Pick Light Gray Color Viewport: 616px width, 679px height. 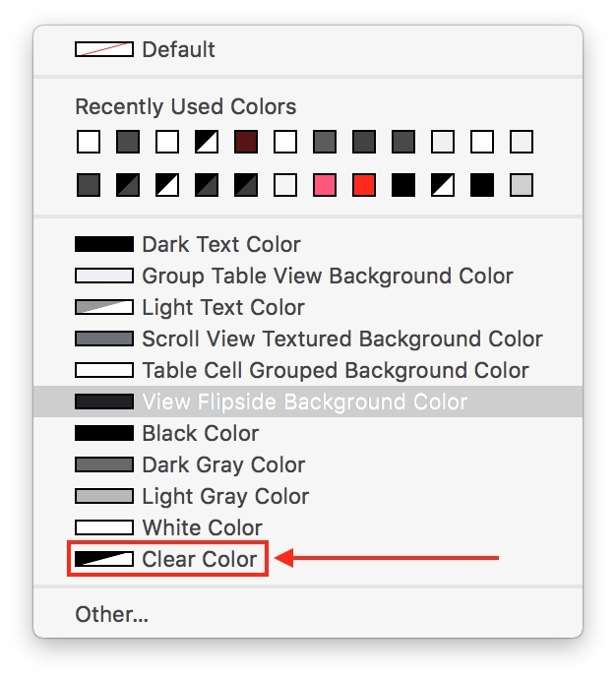pyautogui.click(x=225, y=496)
